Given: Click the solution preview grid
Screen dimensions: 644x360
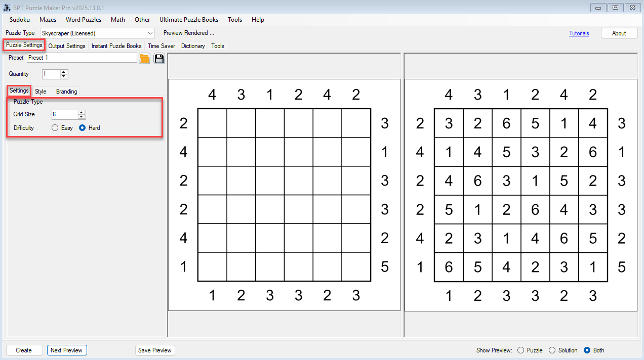Looking at the screenshot, I should click(521, 195).
